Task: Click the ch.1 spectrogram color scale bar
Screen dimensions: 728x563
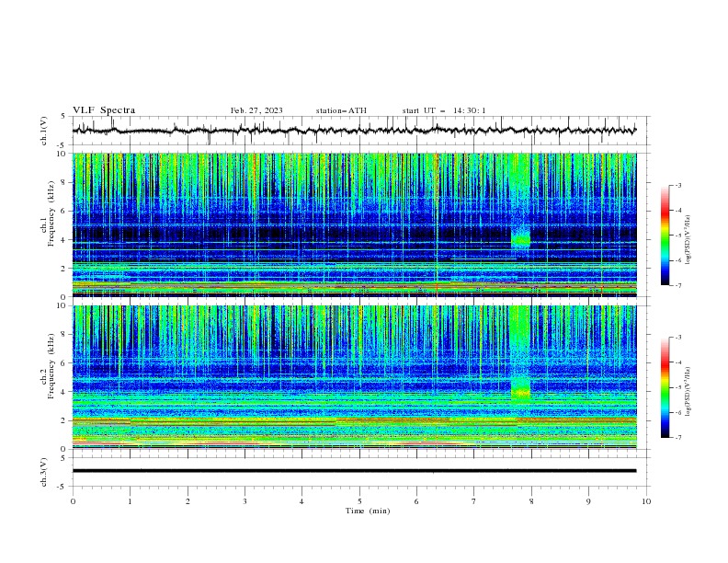Action: tap(665, 235)
